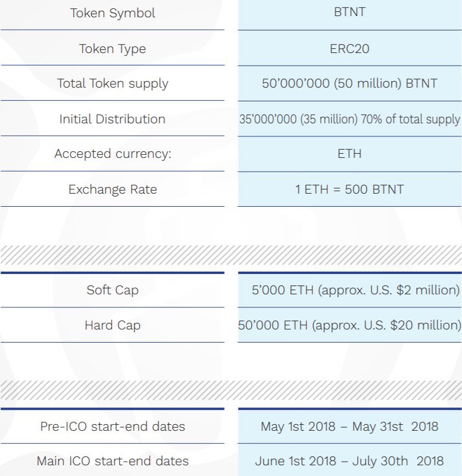The height and width of the screenshot is (476, 462).
Task: Click the Token Type label
Action: [113, 49]
